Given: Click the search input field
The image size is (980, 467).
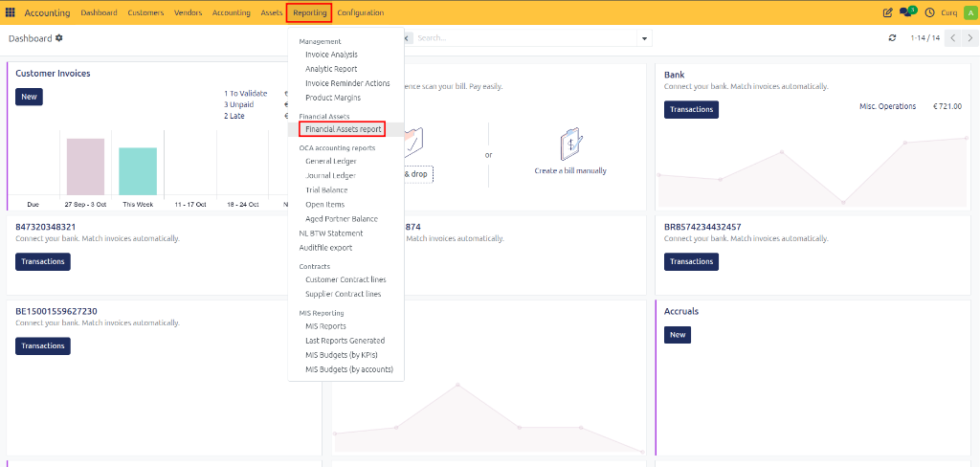Looking at the screenshot, I should point(525,38).
